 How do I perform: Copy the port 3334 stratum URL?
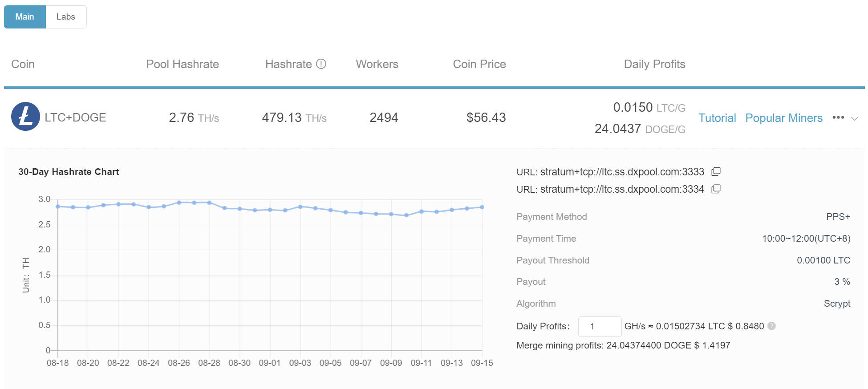[716, 189]
